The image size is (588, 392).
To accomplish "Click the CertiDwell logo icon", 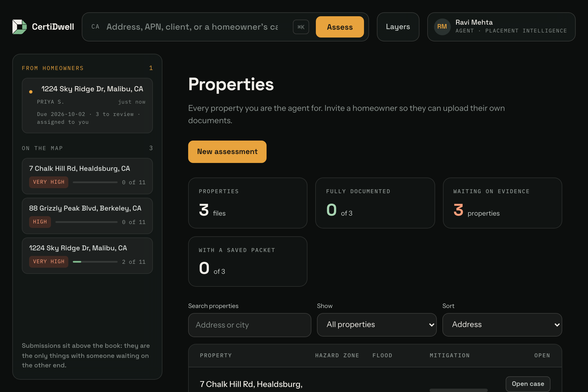I will (x=20, y=27).
